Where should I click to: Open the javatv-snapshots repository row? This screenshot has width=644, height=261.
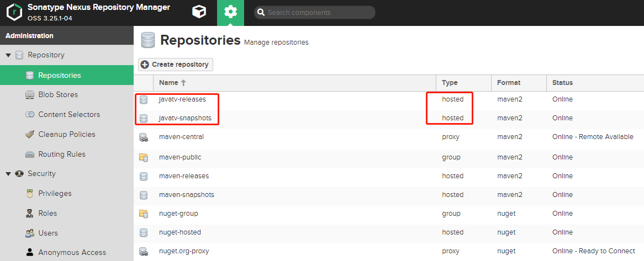[x=185, y=118]
